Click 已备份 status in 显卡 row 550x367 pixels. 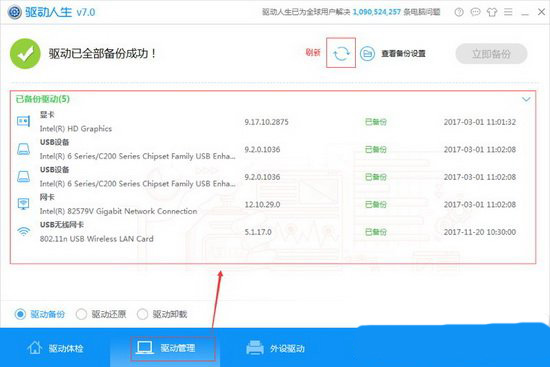tap(376, 122)
